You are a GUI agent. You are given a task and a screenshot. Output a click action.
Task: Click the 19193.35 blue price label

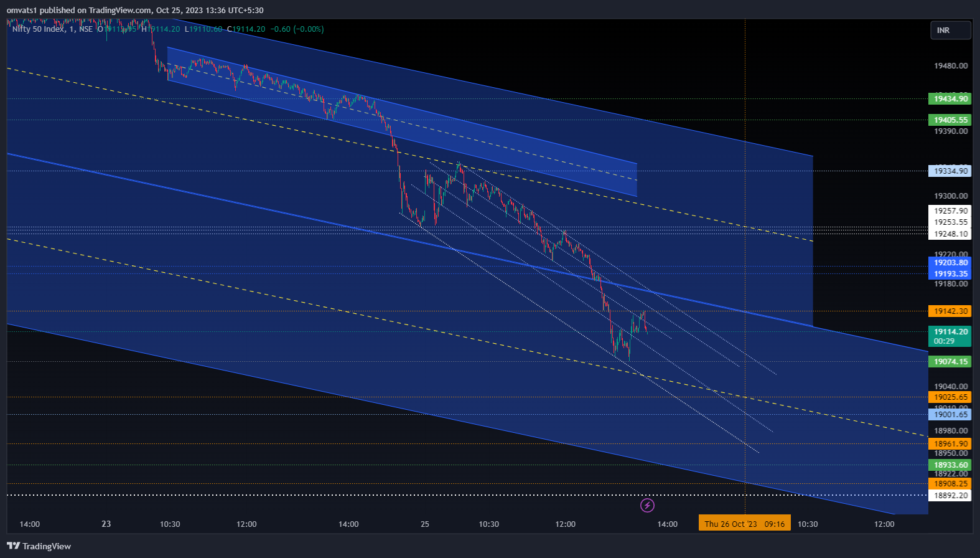950,274
